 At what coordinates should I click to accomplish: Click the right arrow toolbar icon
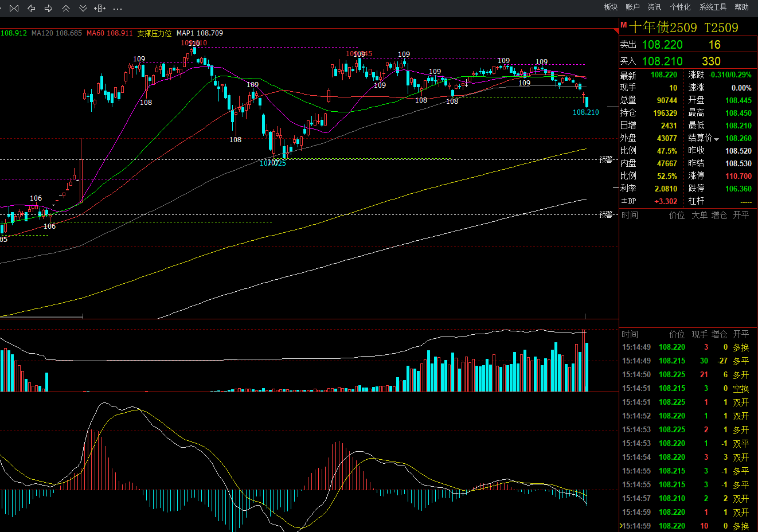click(49, 8)
